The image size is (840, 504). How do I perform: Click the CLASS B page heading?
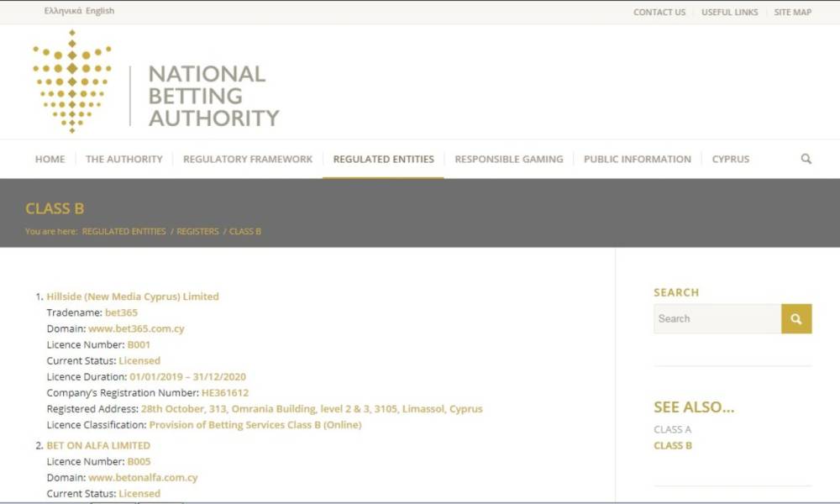coord(55,208)
